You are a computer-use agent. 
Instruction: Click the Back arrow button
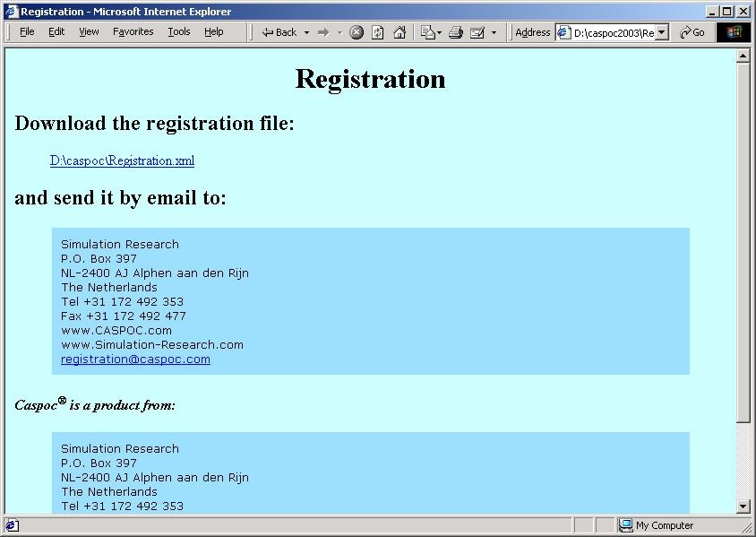279,32
